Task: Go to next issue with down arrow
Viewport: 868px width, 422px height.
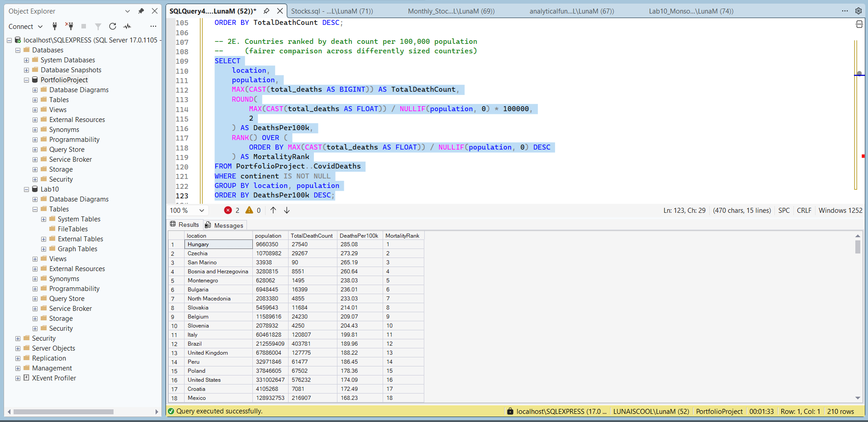Action: pos(287,210)
